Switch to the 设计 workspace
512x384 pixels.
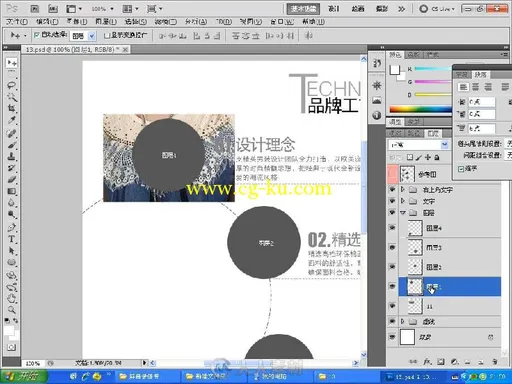[x=334, y=9]
